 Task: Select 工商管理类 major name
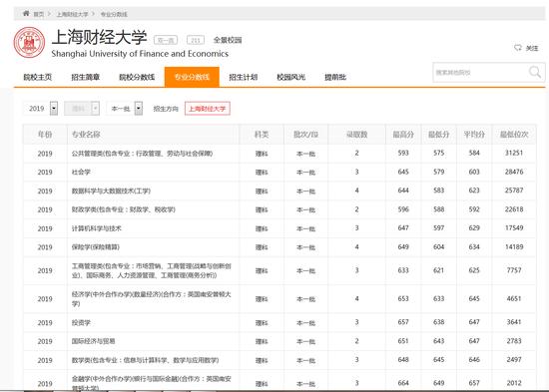pyautogui.click(x=152, y=271)
